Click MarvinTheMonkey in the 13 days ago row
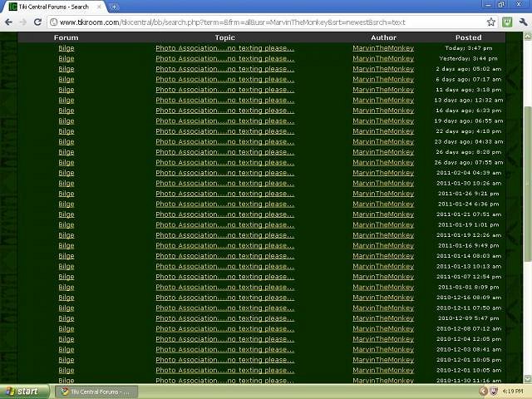Screen dimensions: 532x399 (382, 101)
